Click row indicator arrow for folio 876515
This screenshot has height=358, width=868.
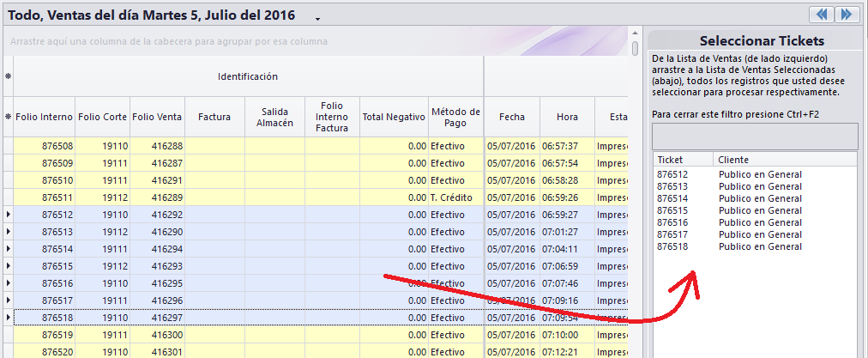tap(8, 266)
